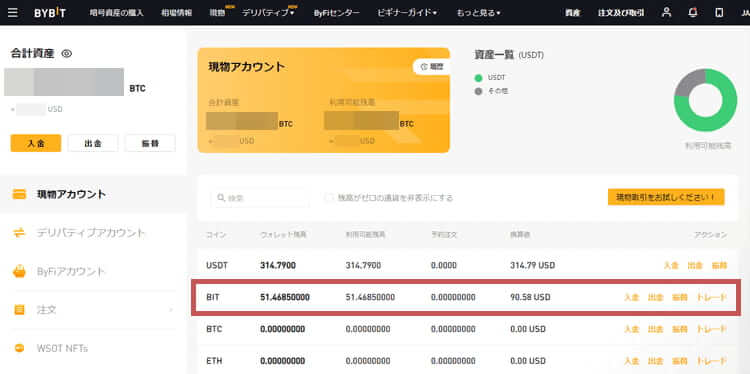Click the BTC coin name in table
This screenshot has height=374, width=750.
click(x=214, y=329)
